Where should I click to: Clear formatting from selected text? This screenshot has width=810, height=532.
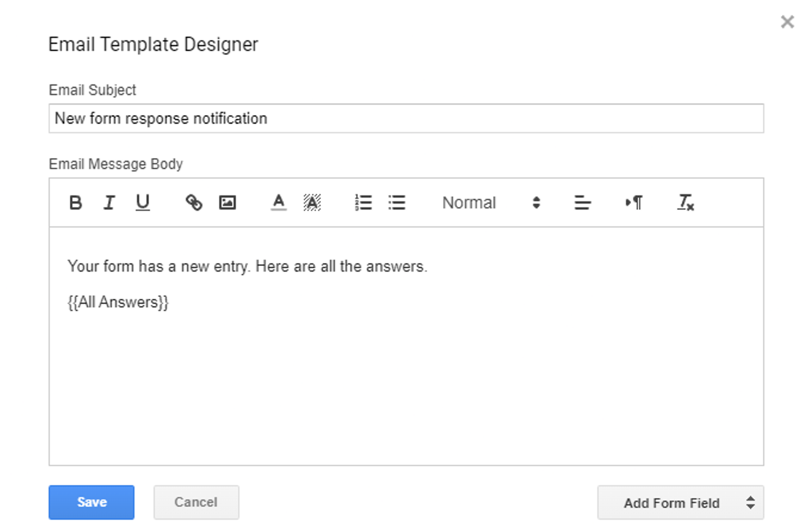click(685, 202)
